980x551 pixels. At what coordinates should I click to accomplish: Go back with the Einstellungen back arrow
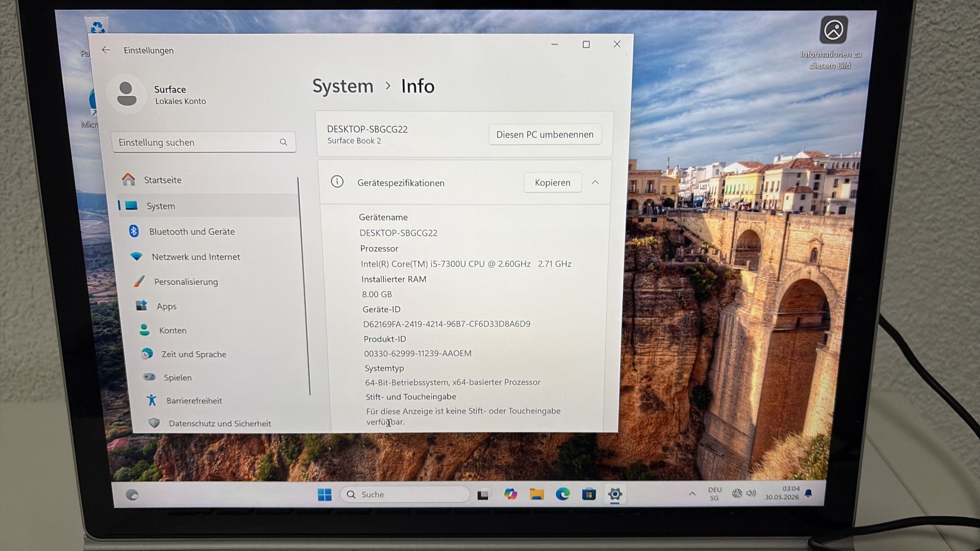pos(106,50)
